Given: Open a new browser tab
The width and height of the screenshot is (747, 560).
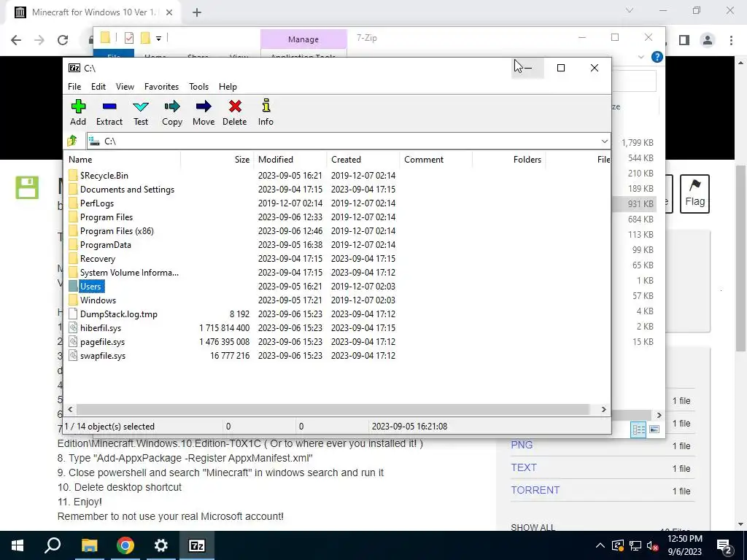Looking at the screenshot, I should coord(197,13).
